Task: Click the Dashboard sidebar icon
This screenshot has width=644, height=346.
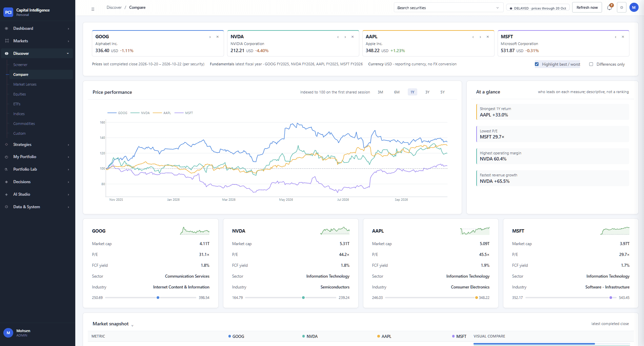Action: tap(6, 28)
